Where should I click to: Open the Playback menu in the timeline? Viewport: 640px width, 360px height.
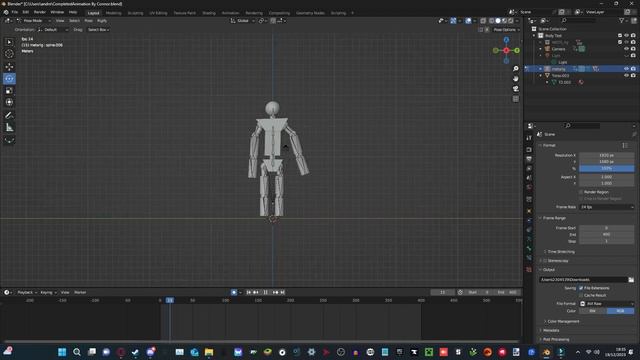click(x=27, y=292)
